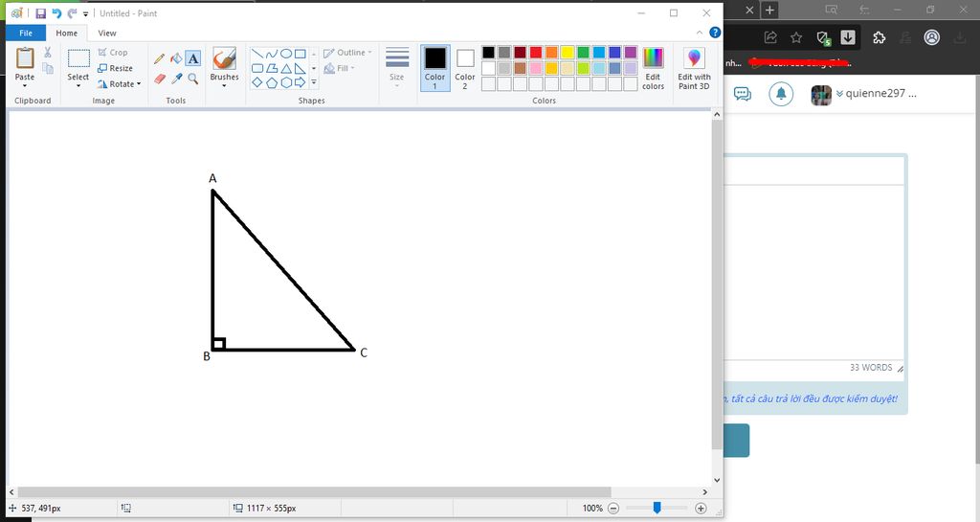The image size is (980, 522).
Task: Pick the purple color swatch
Action: (x=631, y=53)
